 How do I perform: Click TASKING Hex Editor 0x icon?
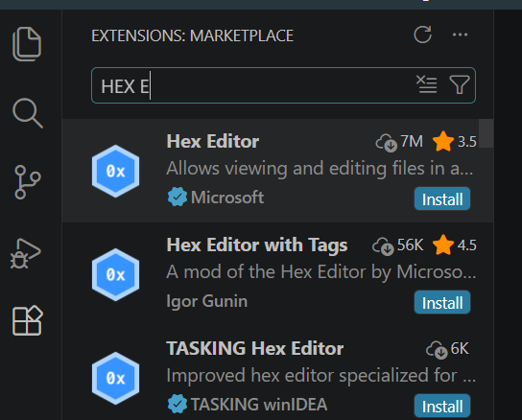[x=115, y=378]
